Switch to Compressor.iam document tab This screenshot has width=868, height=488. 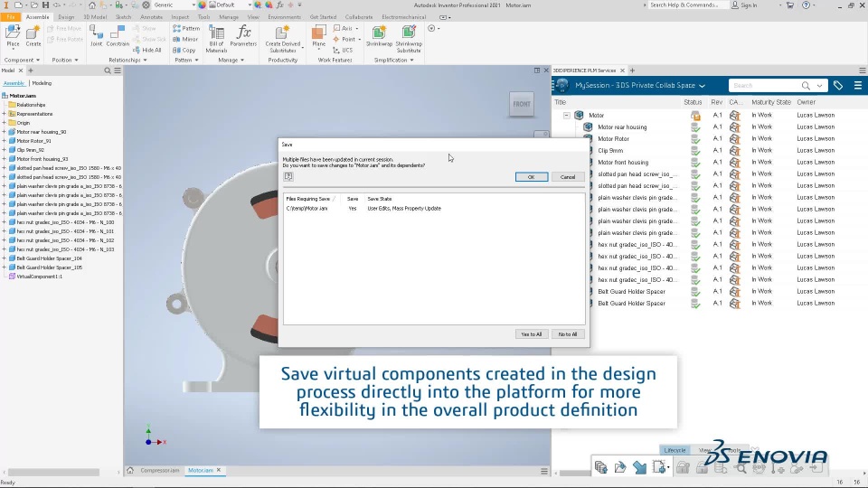pyautogui.click(x=159, y=470)
